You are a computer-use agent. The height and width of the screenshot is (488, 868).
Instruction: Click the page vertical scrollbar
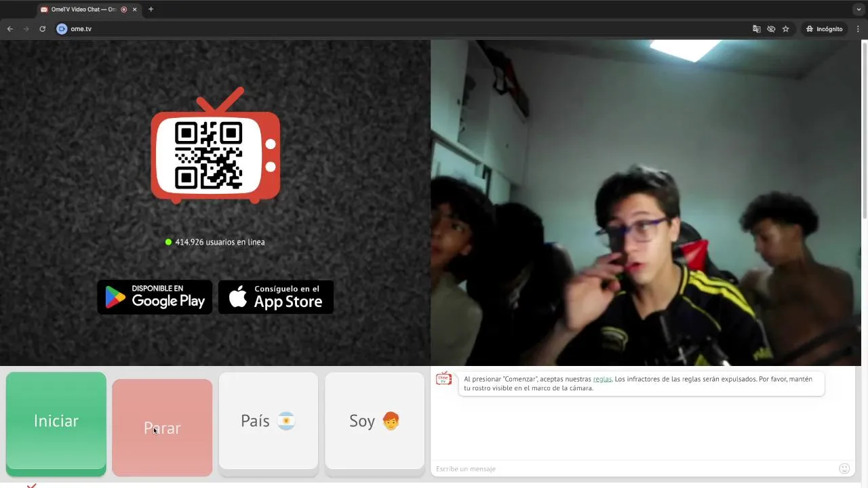[x=864, y=129]
